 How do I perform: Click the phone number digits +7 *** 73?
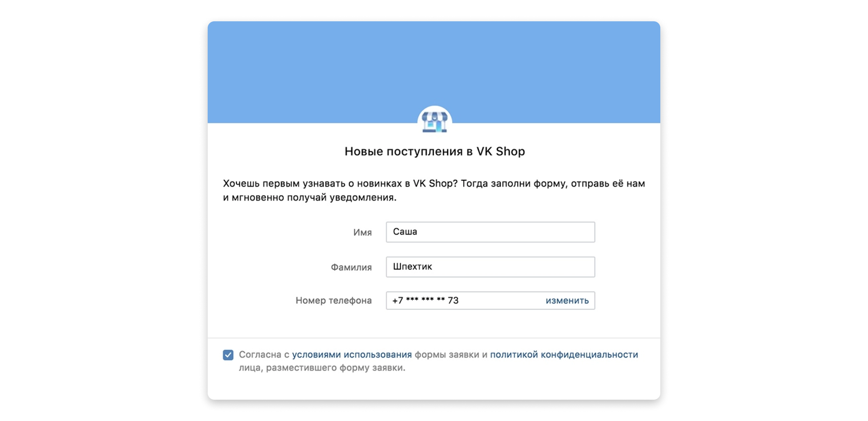[425, 300]
